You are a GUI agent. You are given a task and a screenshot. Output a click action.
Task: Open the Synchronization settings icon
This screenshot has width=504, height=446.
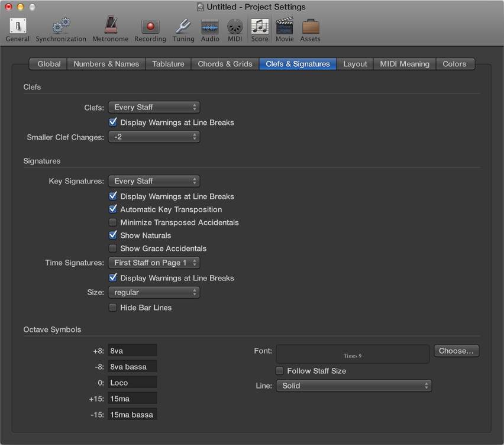click(60, 27)
